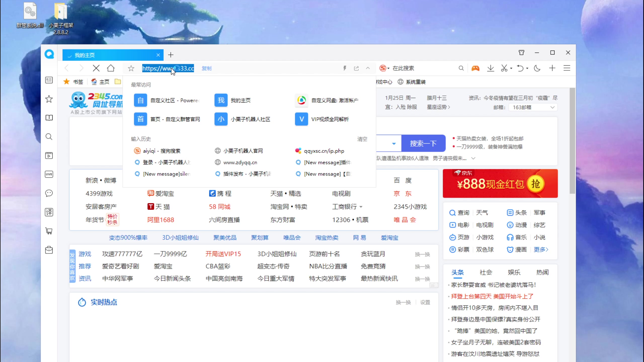This screenshot has width=644, height=362.
Task: Open sidebar LIVE icon
Action: pyautogui.click(x=49, y=174)
